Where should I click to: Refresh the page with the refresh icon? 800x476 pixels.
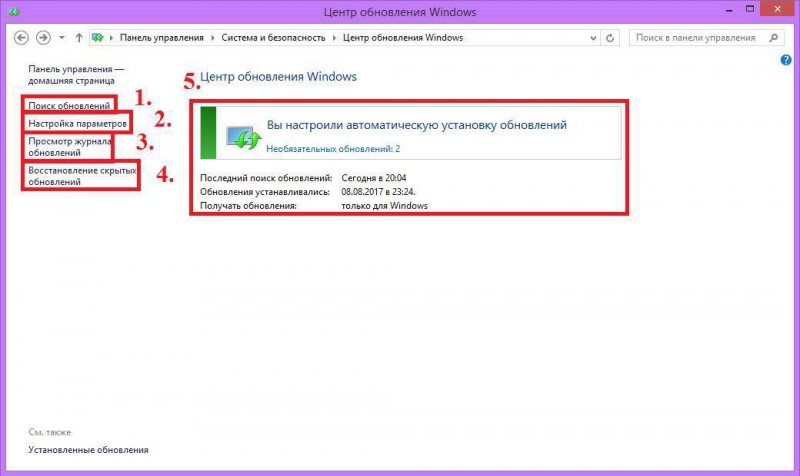coord(610,38)
